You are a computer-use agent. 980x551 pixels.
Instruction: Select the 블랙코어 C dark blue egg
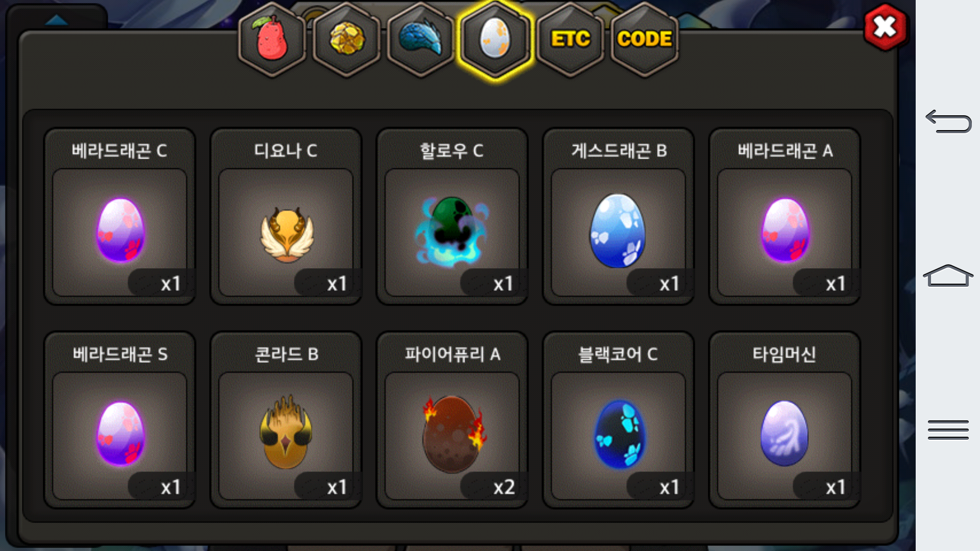point(618,420)
